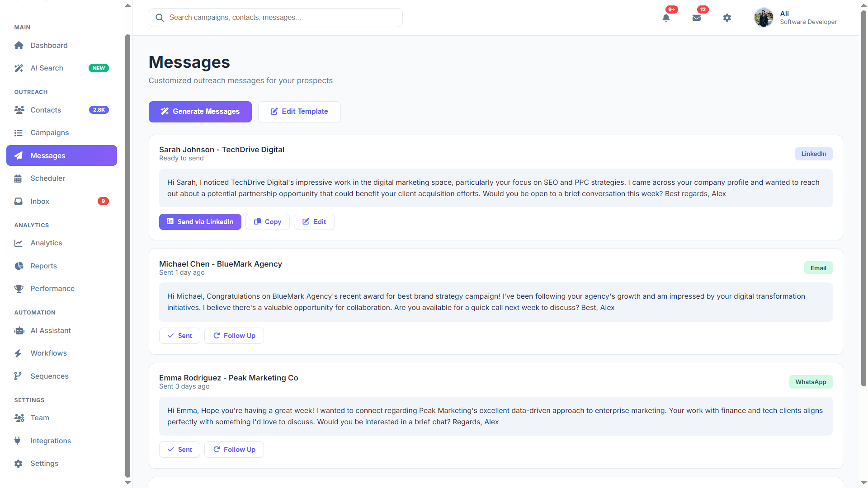Click the Generate Messages button

[x=200, y=112]
